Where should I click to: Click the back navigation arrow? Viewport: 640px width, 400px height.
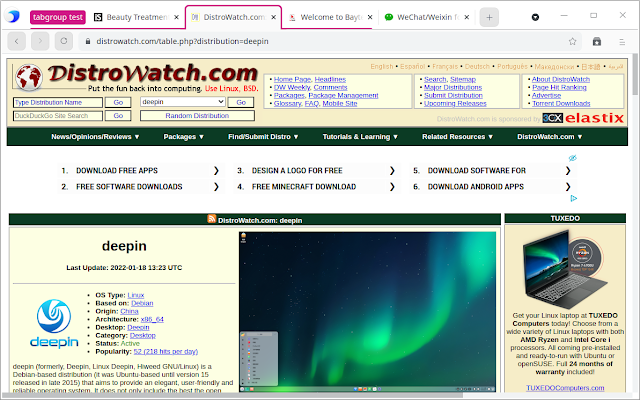pyautogui.click(x=17, y=41)
